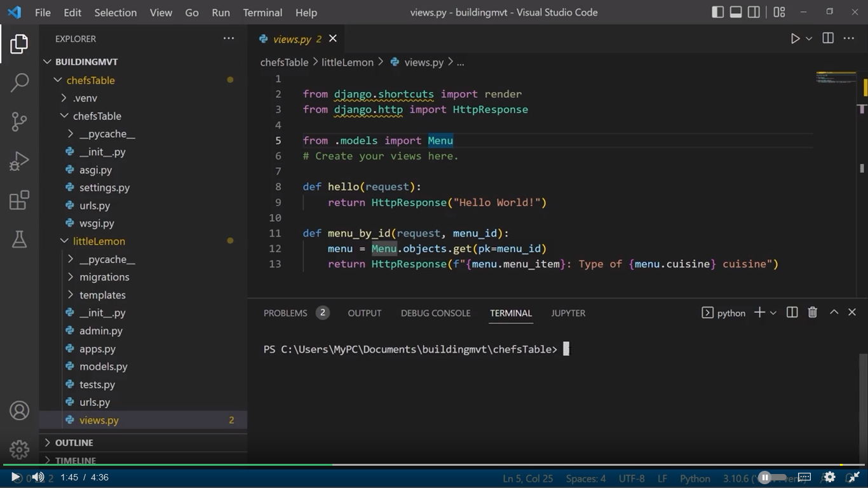Open the Search view in activity bar

click(20, 83)
